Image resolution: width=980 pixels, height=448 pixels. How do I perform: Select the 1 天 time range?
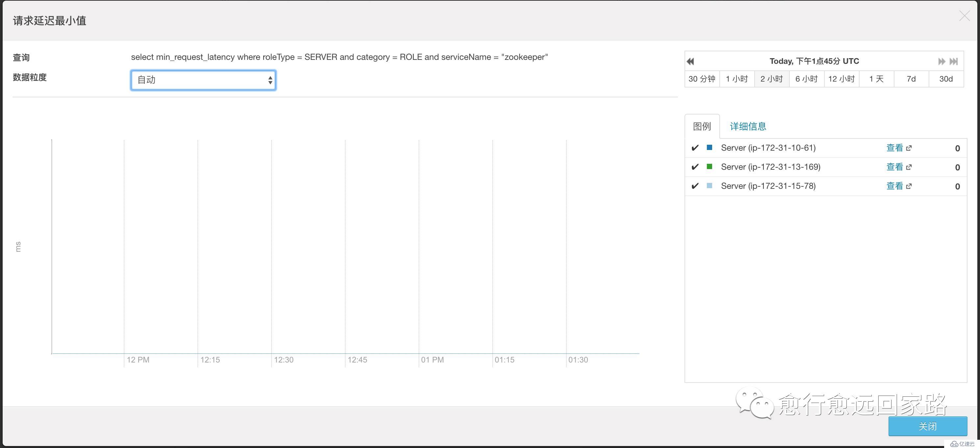pos(877,79)
